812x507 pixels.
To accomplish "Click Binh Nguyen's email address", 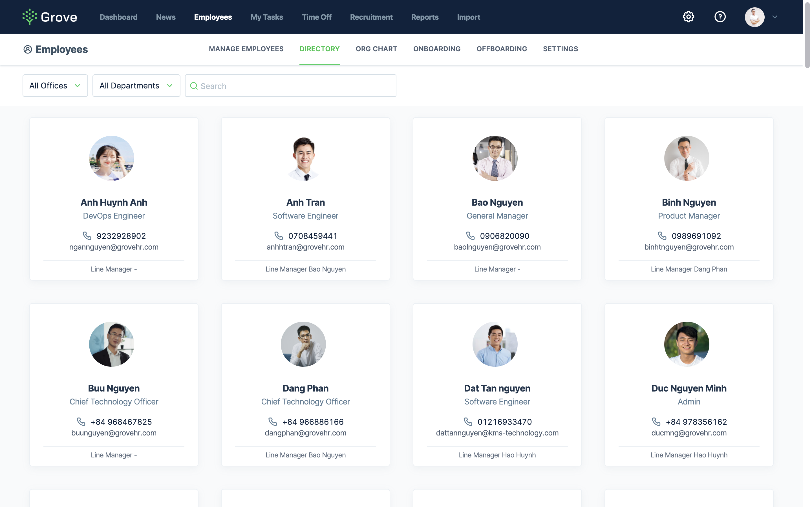I will pyautogui.click(x=689, y=247).
